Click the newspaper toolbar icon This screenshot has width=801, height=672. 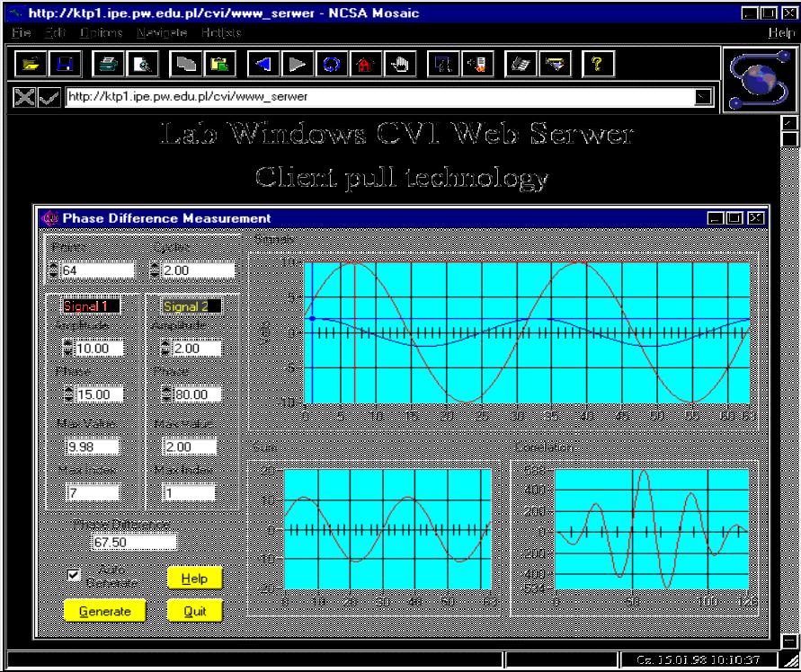pyautogui.click(x=520, y=65)
